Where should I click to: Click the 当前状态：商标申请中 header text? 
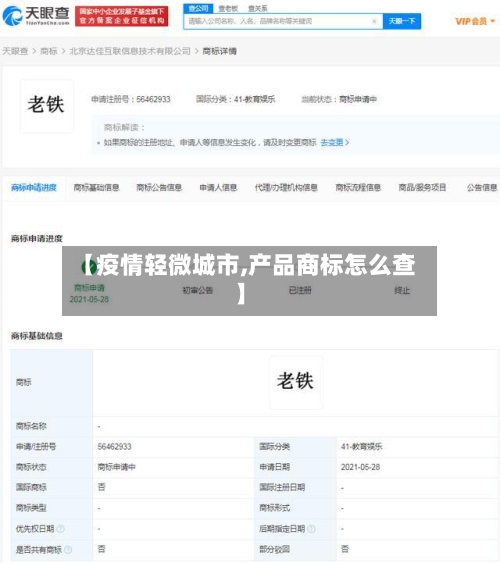[x=339, y=99]
